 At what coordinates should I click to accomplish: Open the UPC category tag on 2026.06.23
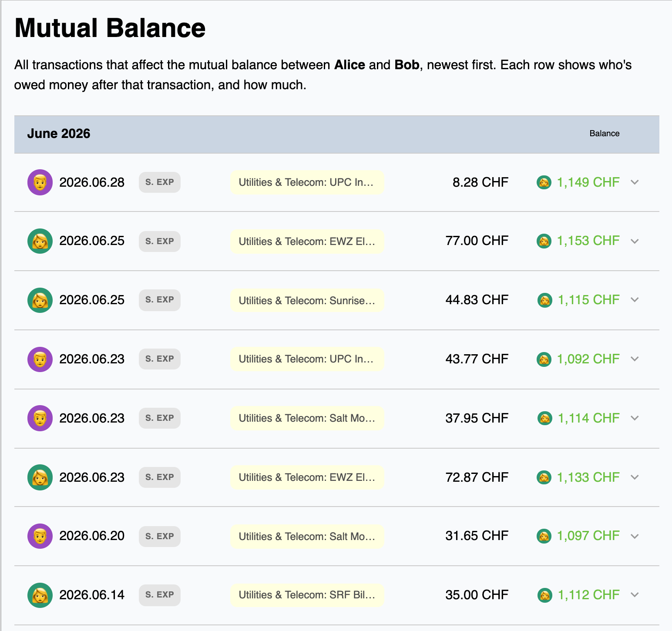[307, 359]
